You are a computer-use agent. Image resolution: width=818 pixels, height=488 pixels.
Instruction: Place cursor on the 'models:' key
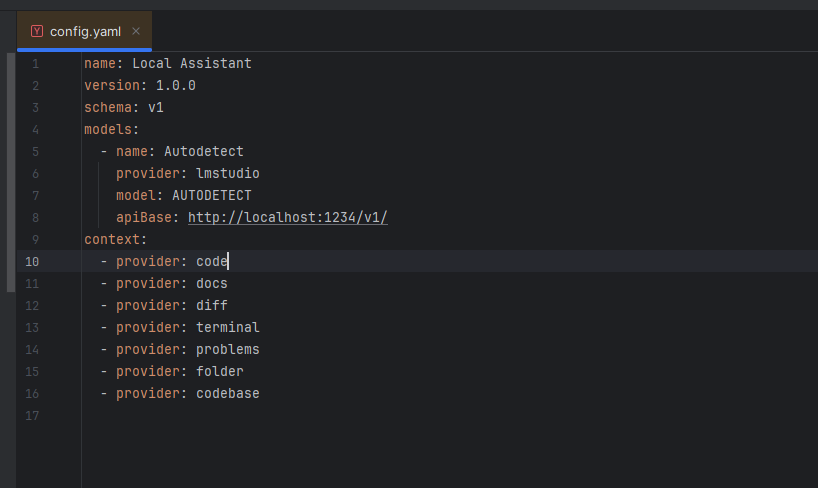[110, 129]
